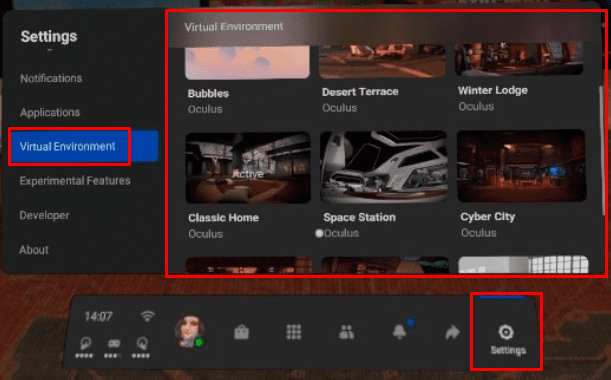
Task: Open the profile avatar in dock
Action: (190, 332)
